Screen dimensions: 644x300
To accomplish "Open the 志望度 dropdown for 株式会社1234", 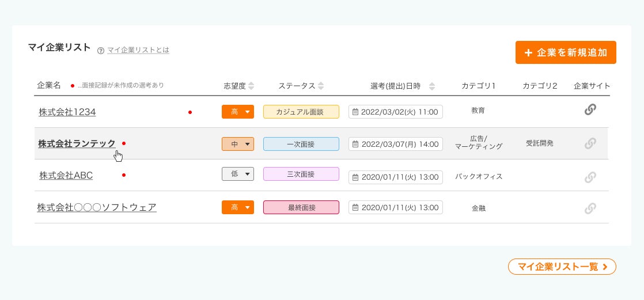I will tap(238, 112).
